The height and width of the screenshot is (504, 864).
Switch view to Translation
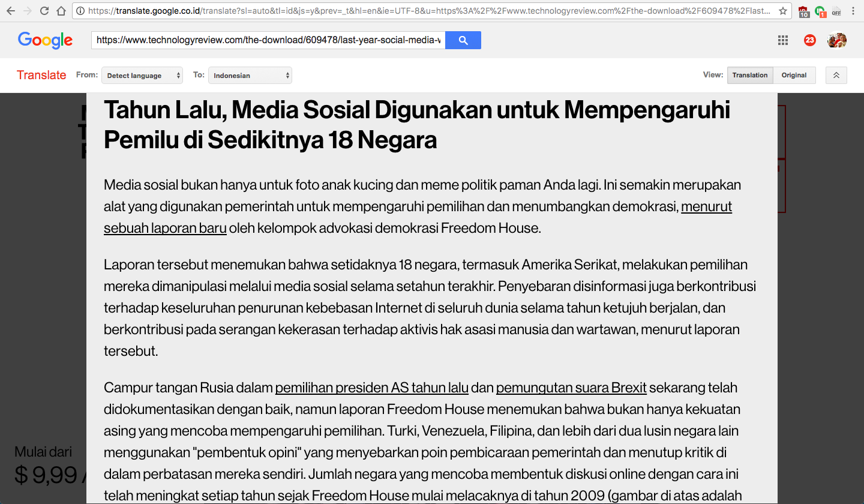click(749, 75)
